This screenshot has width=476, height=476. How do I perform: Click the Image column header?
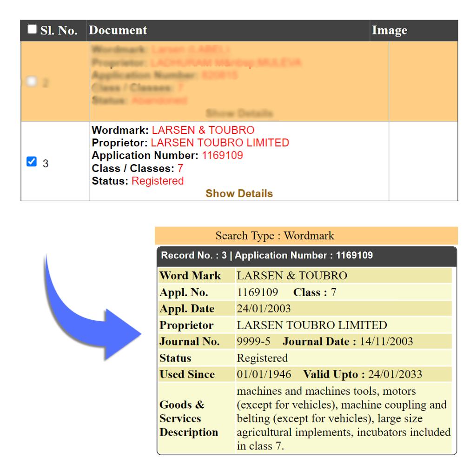click(389, 31)
